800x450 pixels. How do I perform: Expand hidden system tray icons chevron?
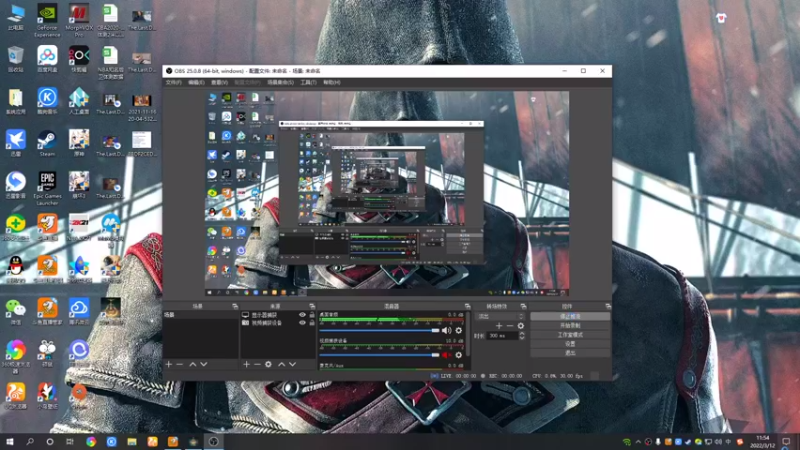(x=638, y=442)
